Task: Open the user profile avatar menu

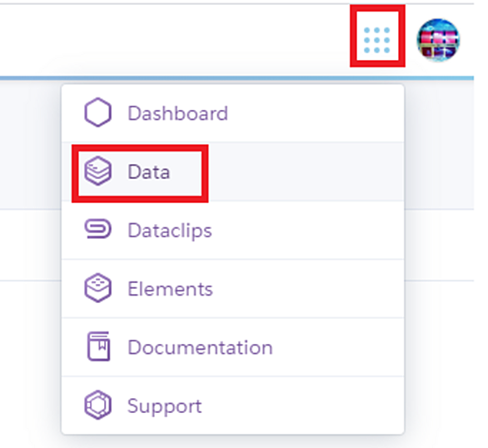Action: 438,40
